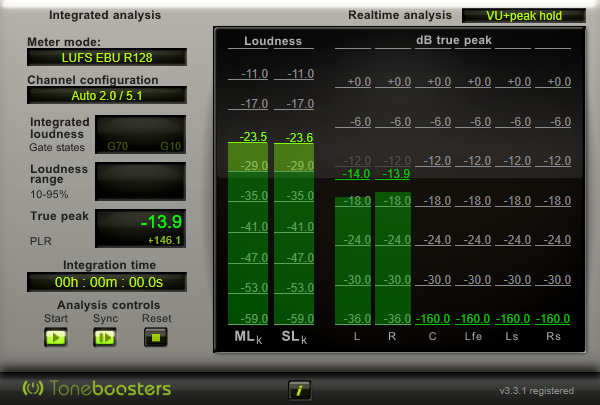
Task: Expand Channel configuration Auto 2.0 / 5.1 selector
Action: pos(107,95)
